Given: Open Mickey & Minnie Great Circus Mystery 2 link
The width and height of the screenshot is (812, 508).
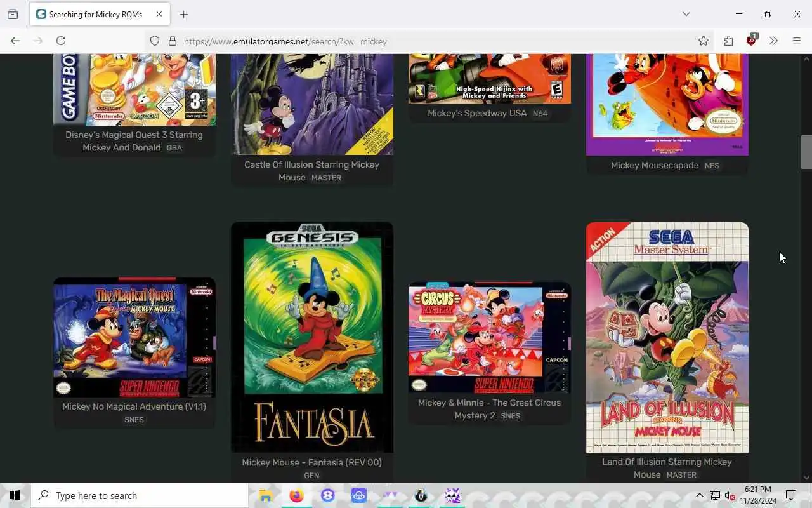Looking at the screenshot, I should pyautogui.click(x=489, y=409).
